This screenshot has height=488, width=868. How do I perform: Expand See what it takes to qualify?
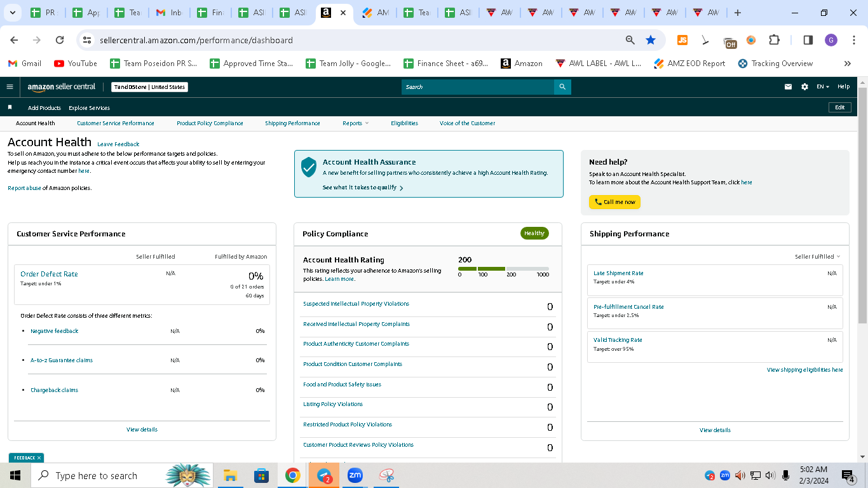click(x=363, y=187)
